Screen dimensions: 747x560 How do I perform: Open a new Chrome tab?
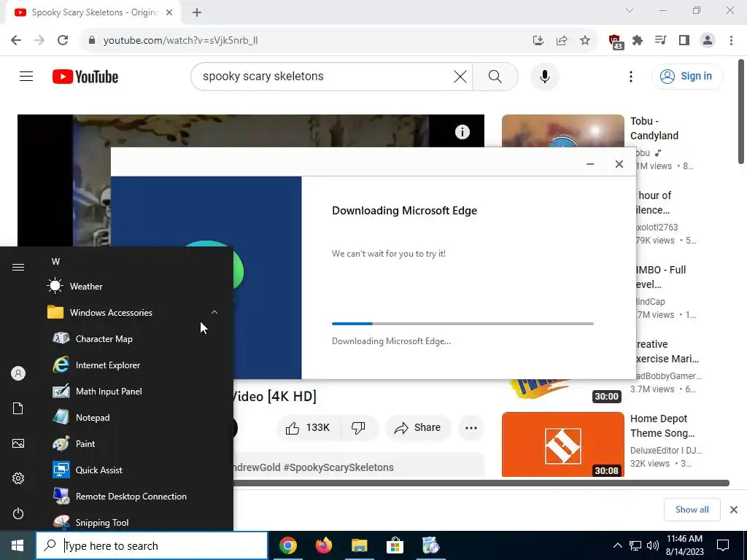click(197, 12)
